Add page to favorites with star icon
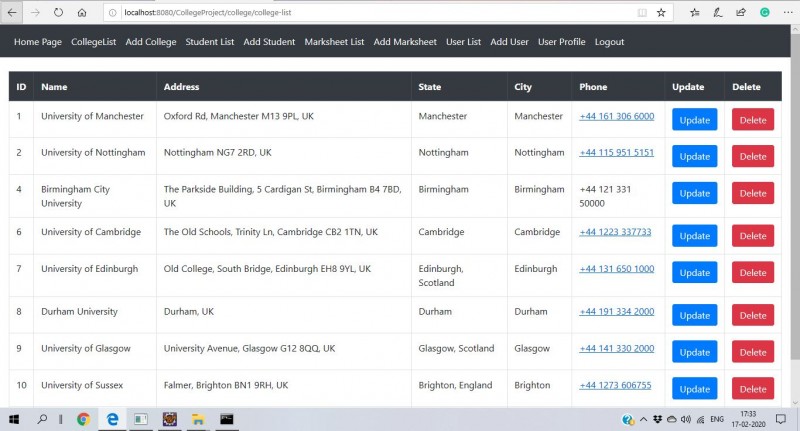Image resolution: width=800 pixels, height=431 pixels. pos(661,13)
